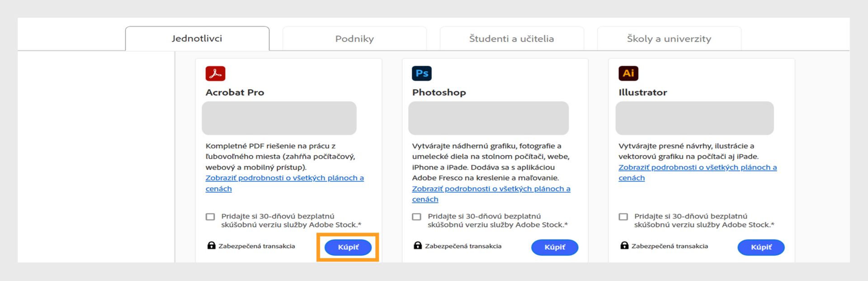This screenshot has height=281, width=868.
Task: Click lock icon in Photoshop card
Action: coord(418,246)
